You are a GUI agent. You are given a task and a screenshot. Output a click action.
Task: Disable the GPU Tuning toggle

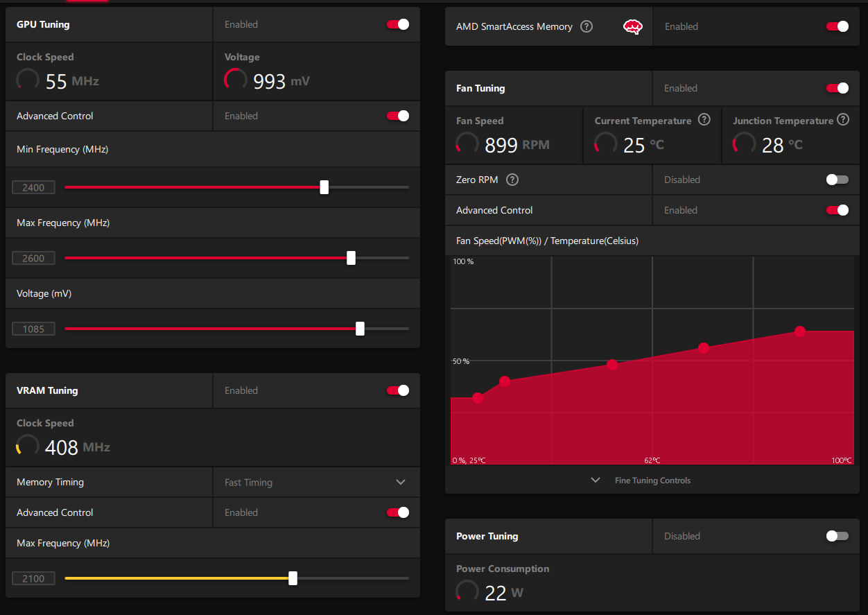pos(398,24)
